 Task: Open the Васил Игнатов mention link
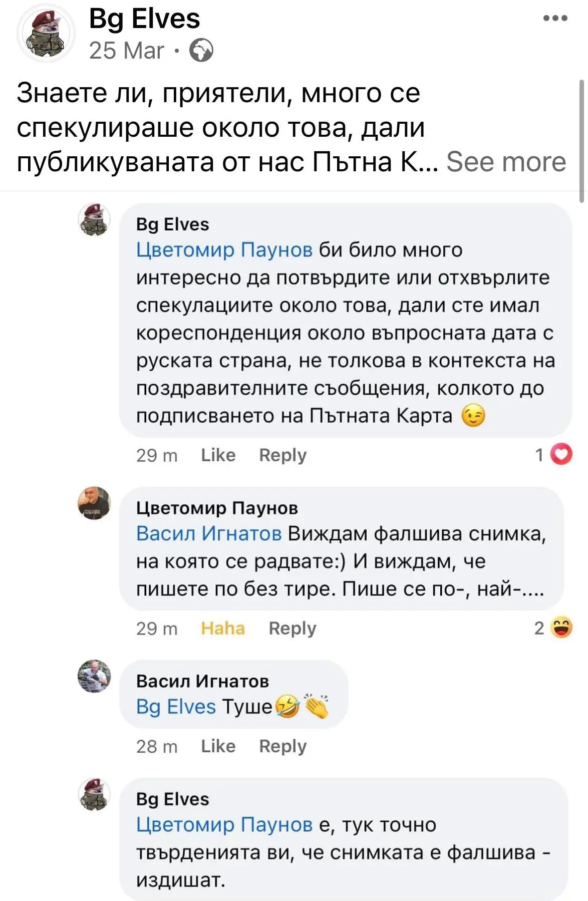point(209,533)
